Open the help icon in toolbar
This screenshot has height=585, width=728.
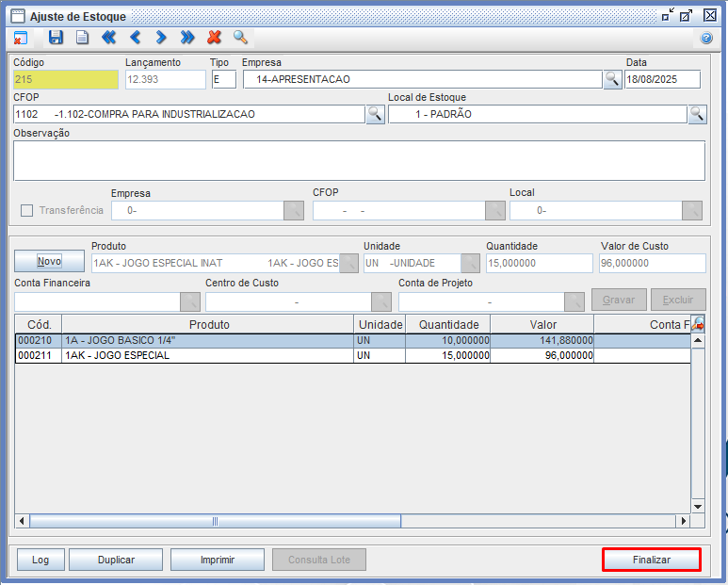tap(706, 39)
